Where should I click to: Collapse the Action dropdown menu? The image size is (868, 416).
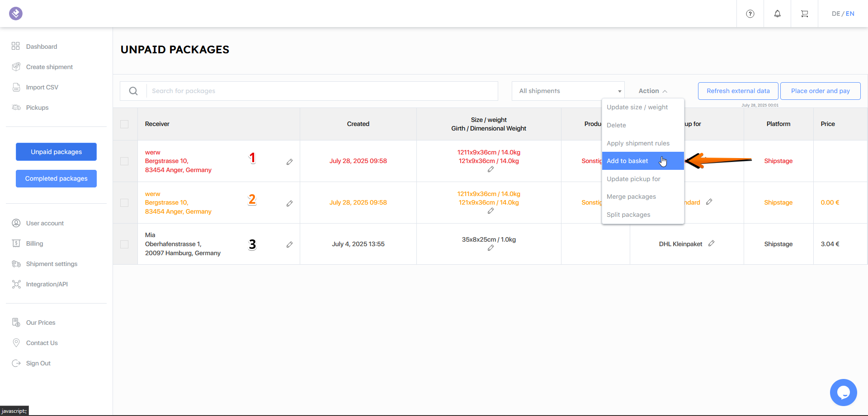(x=652, y=91)
